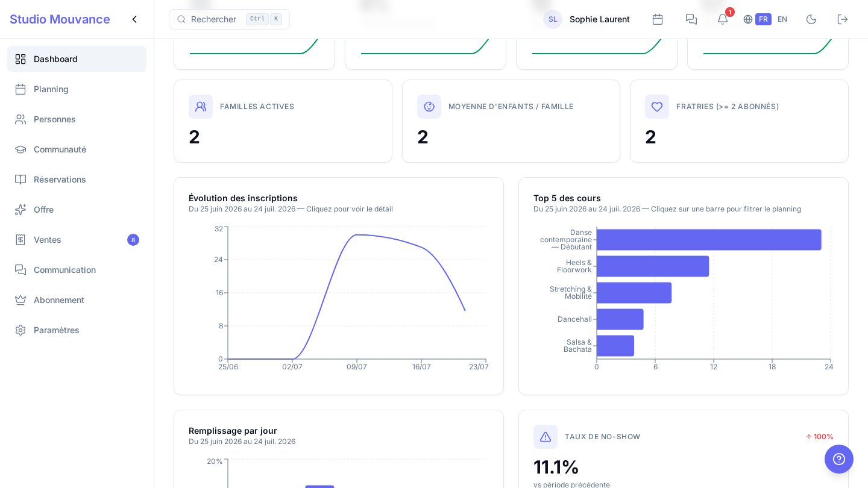The image size is (868, 488).
Task: Open the Réservations page
Action: tap(77, 180)
